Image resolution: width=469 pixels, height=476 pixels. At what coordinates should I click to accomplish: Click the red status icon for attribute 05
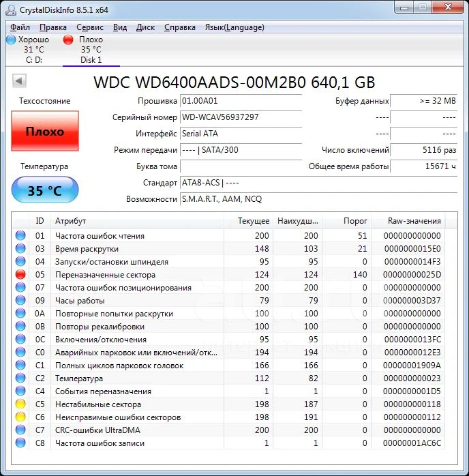point(20,274)
